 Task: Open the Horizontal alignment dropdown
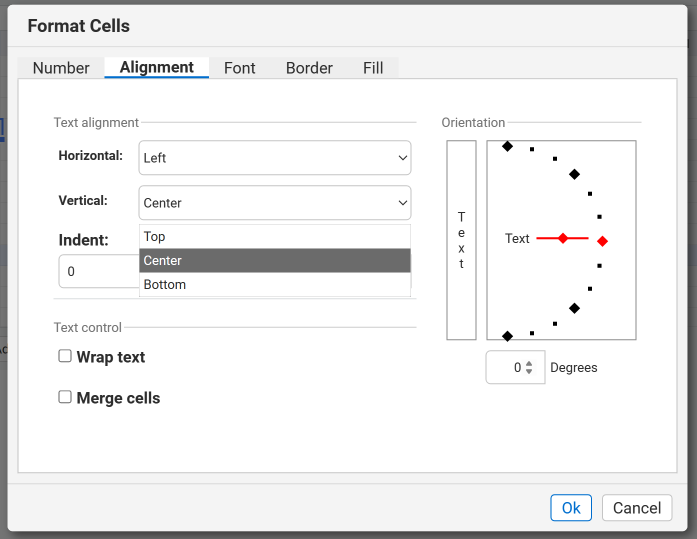(x=275, y=158)
